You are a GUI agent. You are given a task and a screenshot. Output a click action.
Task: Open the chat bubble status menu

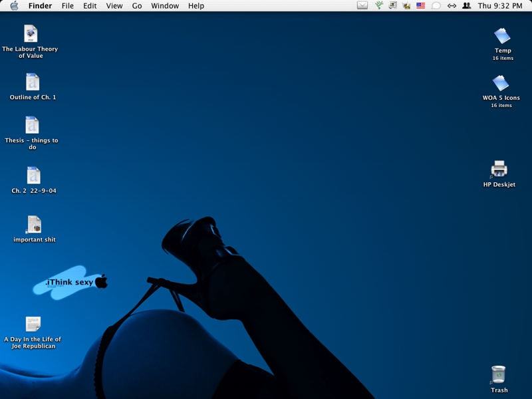(x=436, y=5)
